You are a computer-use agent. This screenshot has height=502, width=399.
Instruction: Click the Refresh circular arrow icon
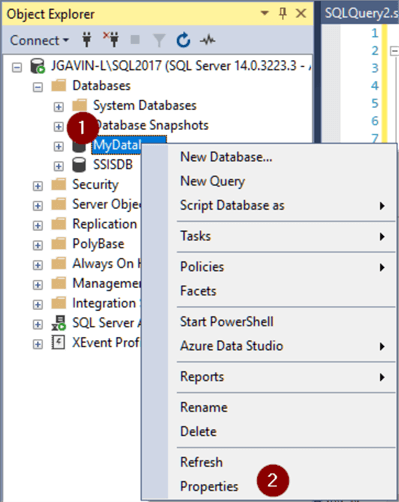183,40
